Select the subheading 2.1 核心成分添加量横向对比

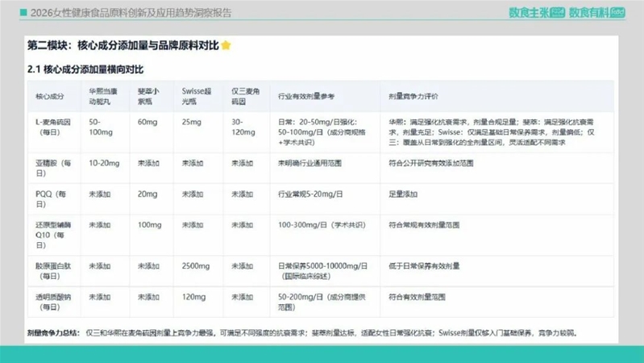(x=85, y=69)
